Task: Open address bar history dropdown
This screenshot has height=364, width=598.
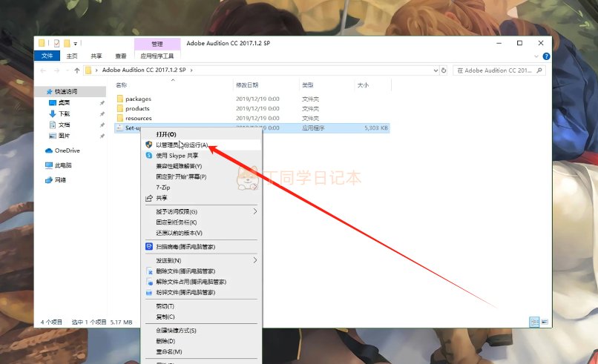Action: [x=436, y=70]
